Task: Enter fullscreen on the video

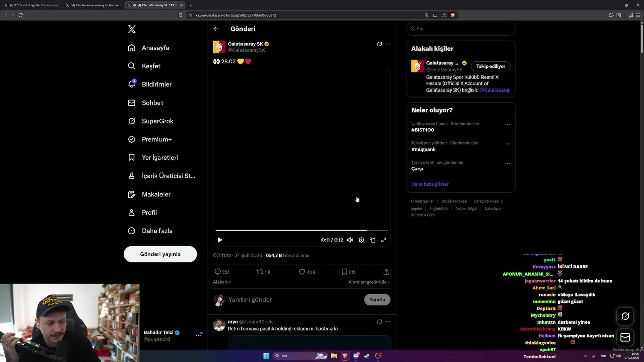Action: [384, 240]
